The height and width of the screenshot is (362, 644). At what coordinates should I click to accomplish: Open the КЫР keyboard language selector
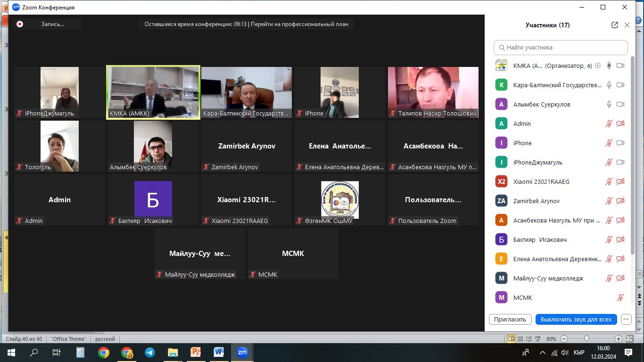579,353
